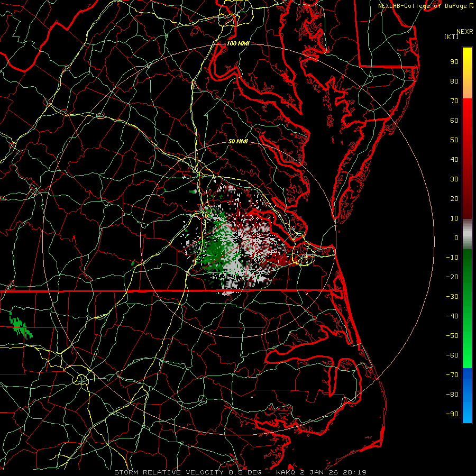The height and width of the screenshot is (476, 476).
Task: Click the -60 value on the velocity scale
Action: [452, 355]
